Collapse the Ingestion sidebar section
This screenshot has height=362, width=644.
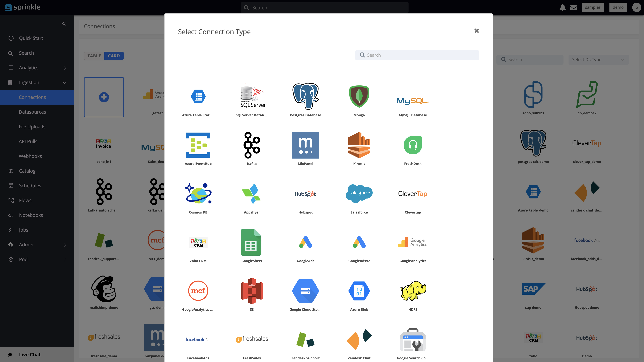click(x=37, y=82)
